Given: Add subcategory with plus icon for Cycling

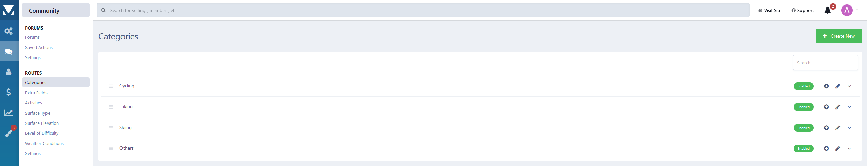Looking at the screenshot, I should (826, 86).
